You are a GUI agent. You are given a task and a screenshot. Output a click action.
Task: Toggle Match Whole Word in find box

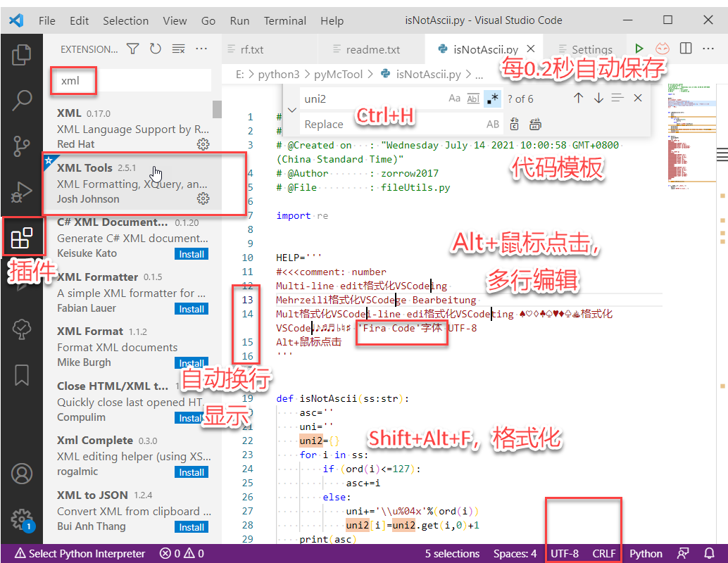point(473,99)
